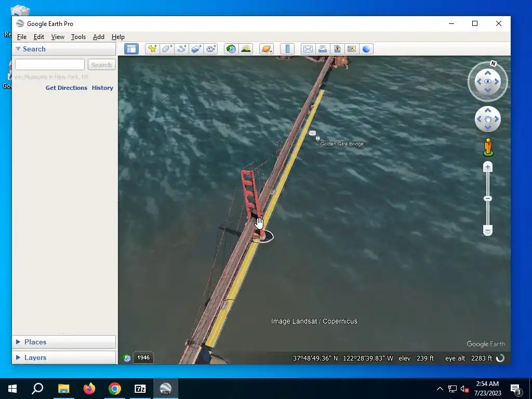
Task: Click the route shield icon on bridge
Action: tap(312, 132)
